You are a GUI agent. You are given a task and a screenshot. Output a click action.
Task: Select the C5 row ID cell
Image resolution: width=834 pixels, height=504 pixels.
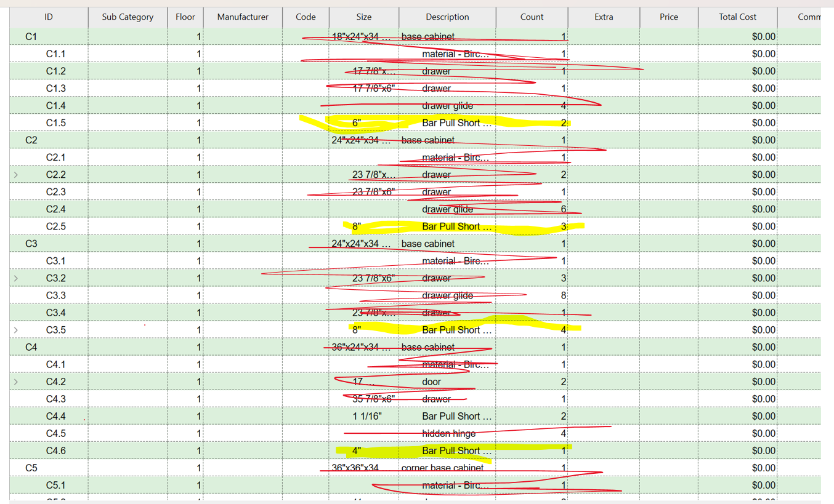click(x=31, y=468)
